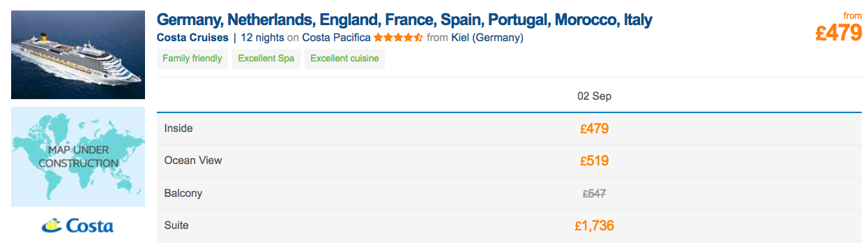This screenshot has height=252, width=868.
Task: Choose the Suite £1,736 price
Action: pos(594,225)
